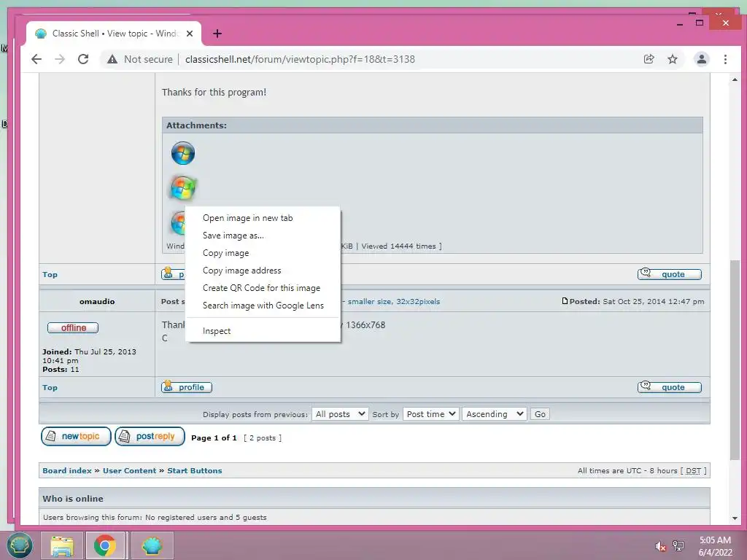Click the Who is online heading
Image resolution: width=747 pixels, height=560 pixels.
click(73, 499)
